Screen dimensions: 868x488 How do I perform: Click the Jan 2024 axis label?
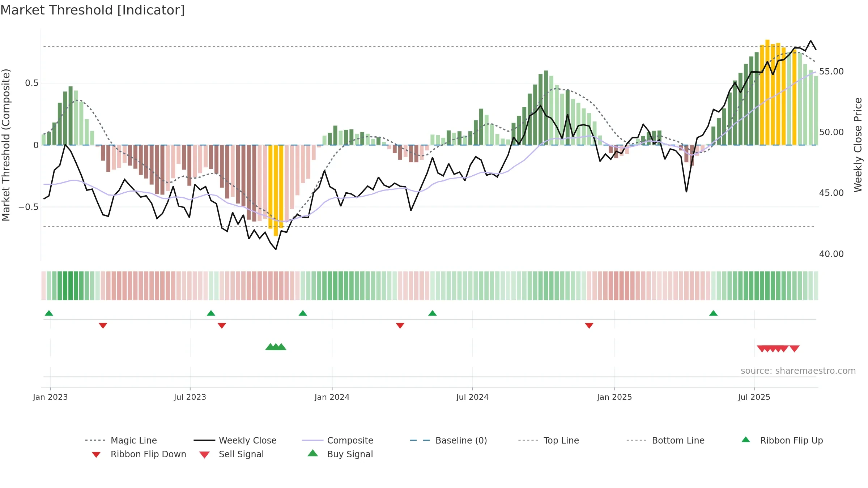click(x=332, y=397)
